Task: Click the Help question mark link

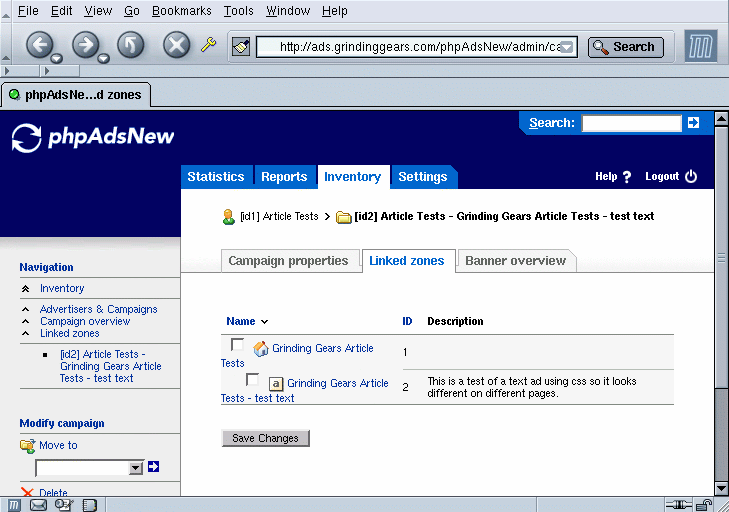Action: 613,177
